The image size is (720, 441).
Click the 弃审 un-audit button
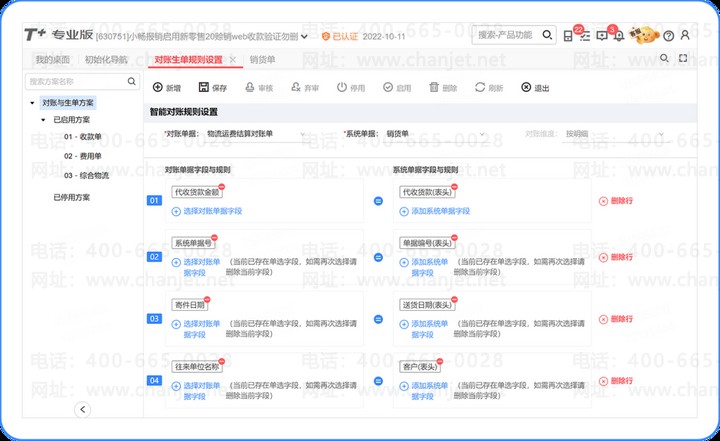coord(305,87)
